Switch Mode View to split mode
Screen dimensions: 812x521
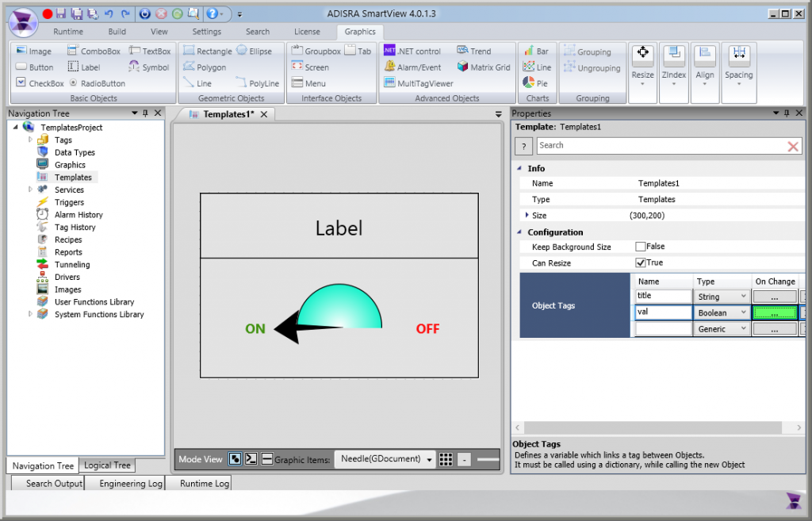pos(266,459)
